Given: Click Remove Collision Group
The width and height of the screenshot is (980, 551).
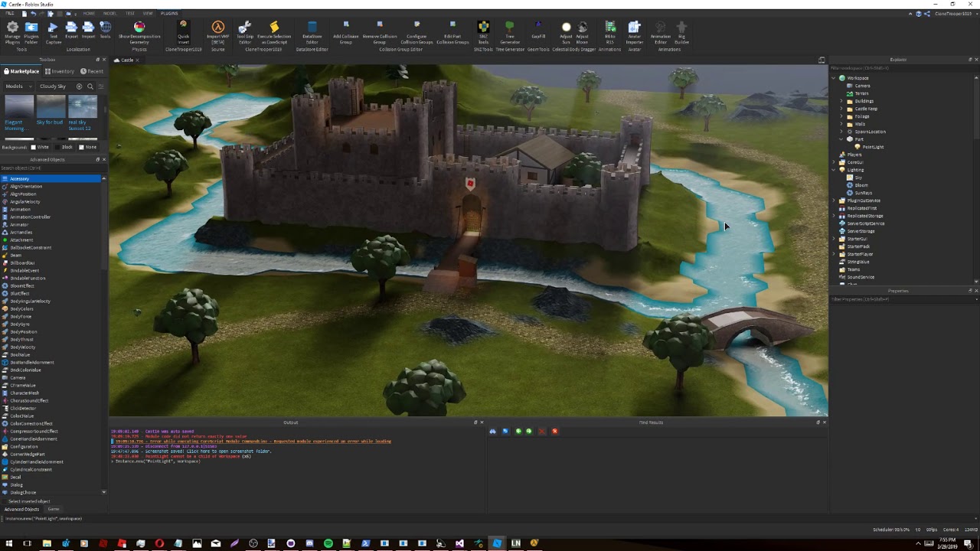Looking at the screenshot, I should tap(380, 32).
